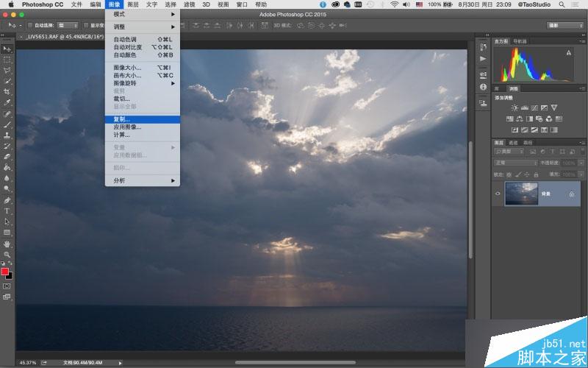Add an Exposure adjustment
Viewport: 588px width, 368px height.
pos(544,107)
